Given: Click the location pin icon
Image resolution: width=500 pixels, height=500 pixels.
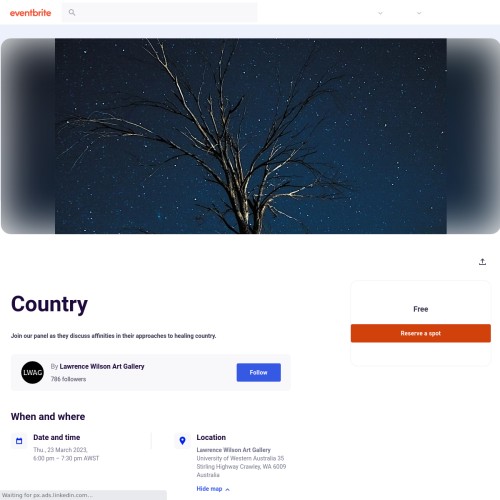Looking at the screenshot, I should point(182,441).
